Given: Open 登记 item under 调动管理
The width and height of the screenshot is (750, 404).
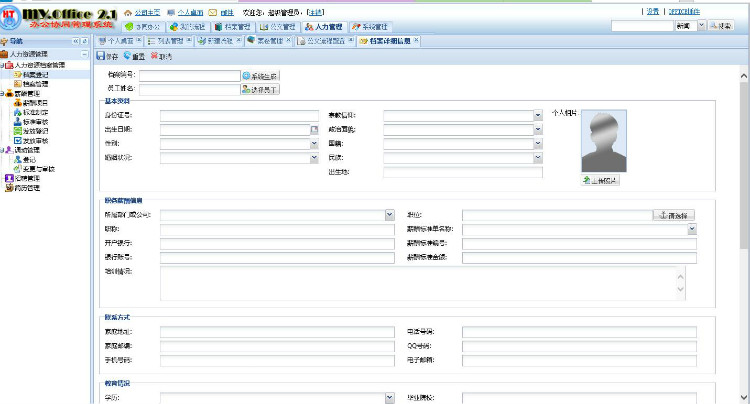Looking at the screenshot, I should tap(25, 160).
